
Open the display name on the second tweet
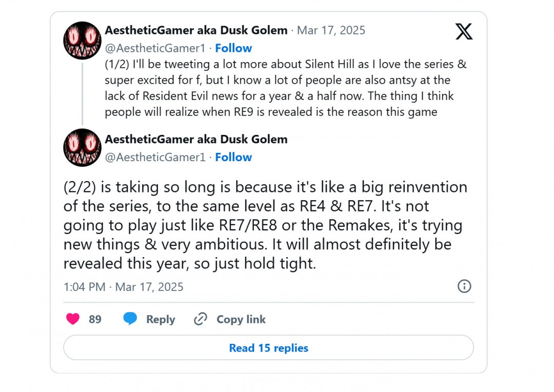tap(196, 139)
